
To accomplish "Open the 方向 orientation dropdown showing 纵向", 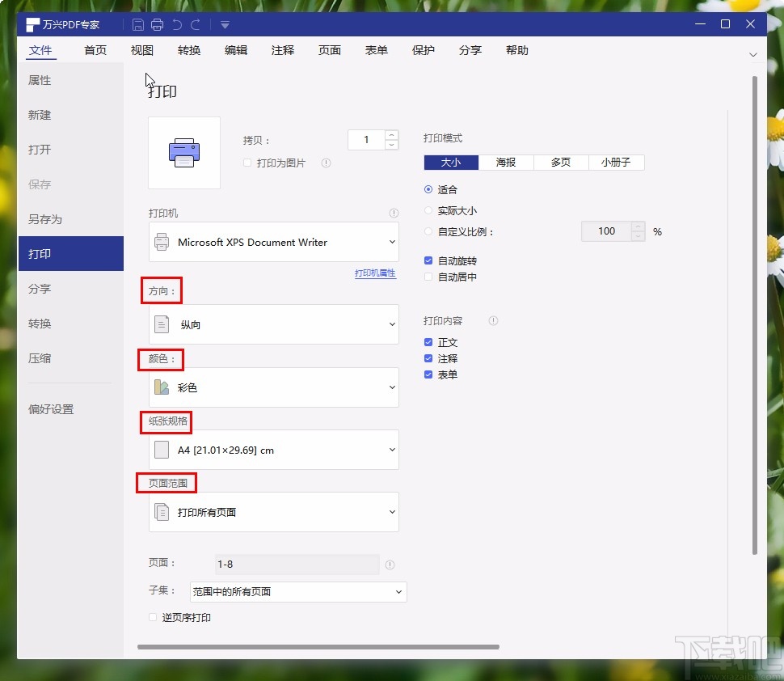I will pyautogui.click(x=273, y=324).
